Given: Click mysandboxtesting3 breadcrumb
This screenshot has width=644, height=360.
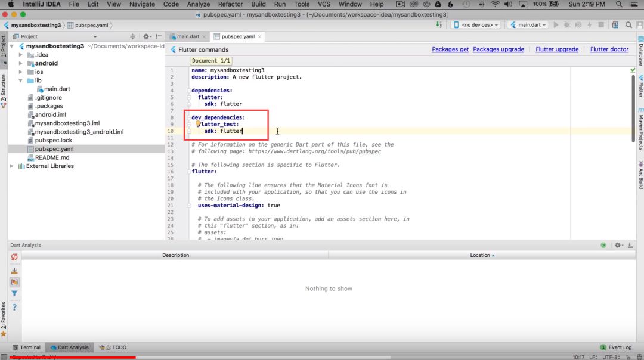Looking at the screenshot, I should pyautogui.click(x=32, y=25).
